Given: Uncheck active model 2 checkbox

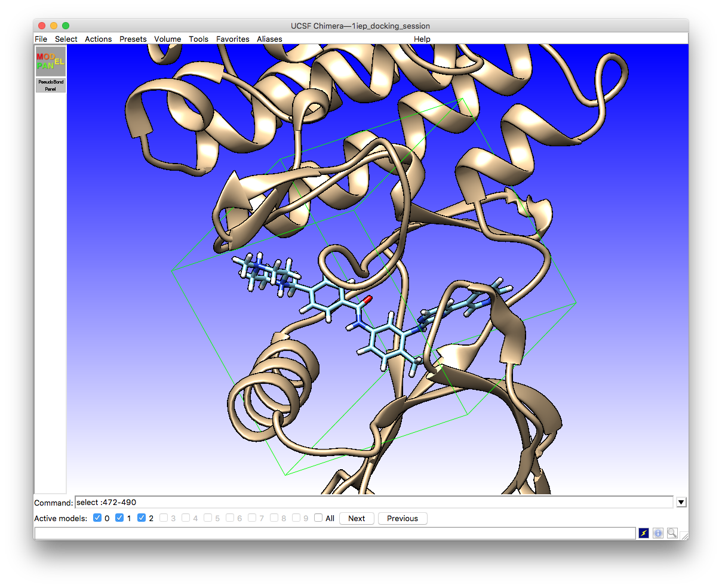Looking at the screenshot, I should point(142,518).
